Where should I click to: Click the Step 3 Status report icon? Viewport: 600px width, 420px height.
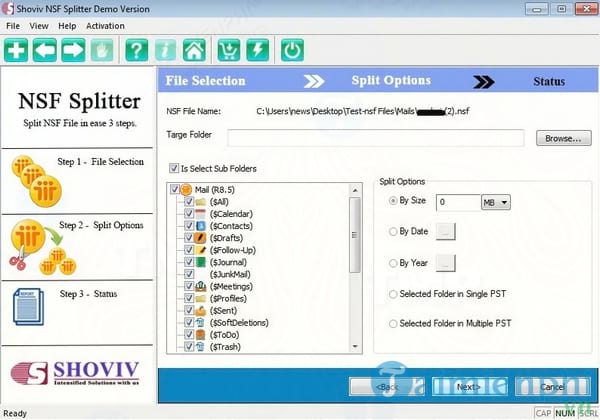click(x=28, y=307)
